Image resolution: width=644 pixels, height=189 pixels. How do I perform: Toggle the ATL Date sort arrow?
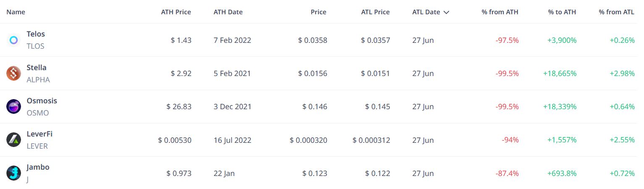(x=446, y=12)
